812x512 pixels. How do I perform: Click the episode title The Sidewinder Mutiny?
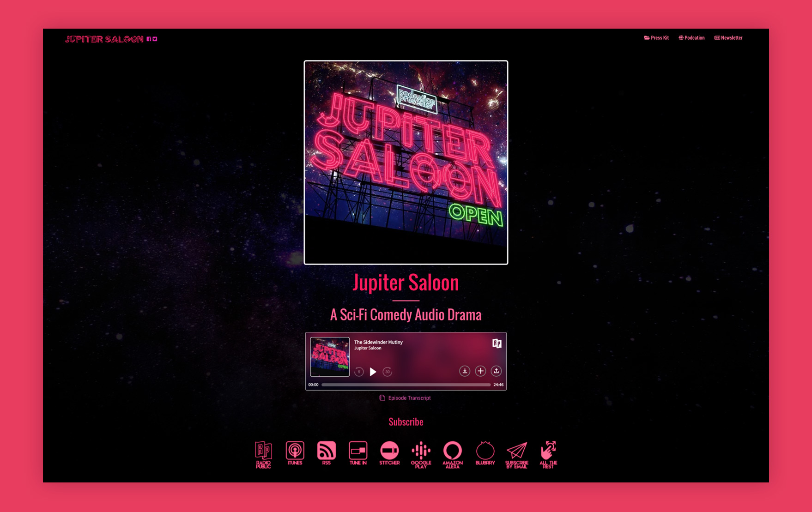378,342
